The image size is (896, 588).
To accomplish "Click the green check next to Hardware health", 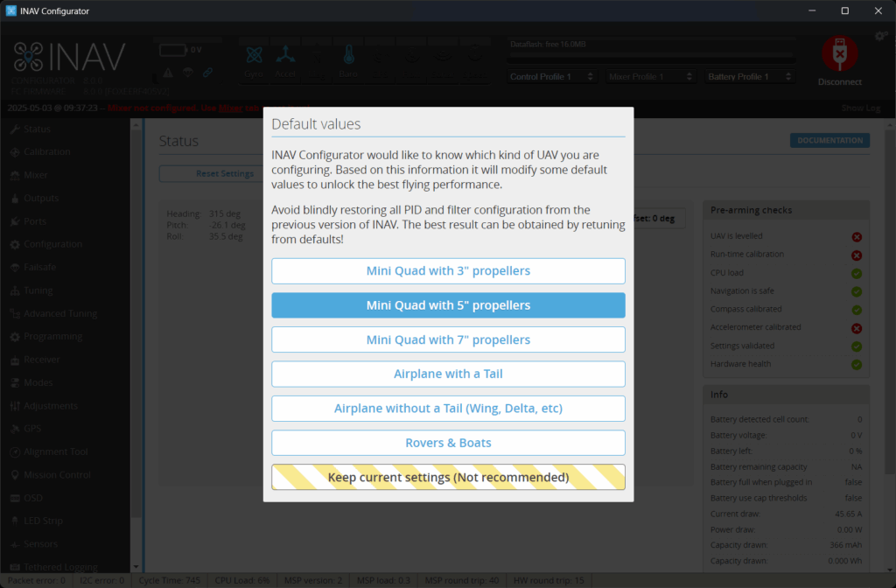I will coord(857,365).
